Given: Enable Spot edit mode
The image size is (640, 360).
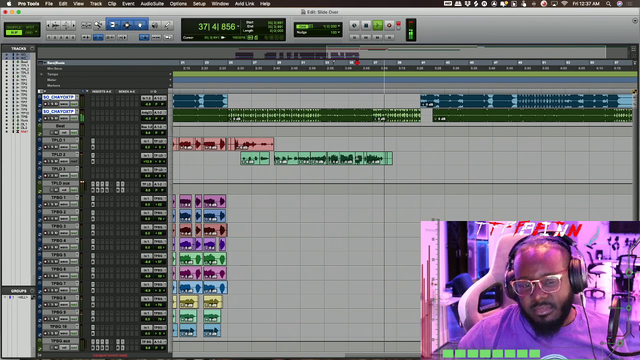Looking at the screenshot, I should 30,27.
